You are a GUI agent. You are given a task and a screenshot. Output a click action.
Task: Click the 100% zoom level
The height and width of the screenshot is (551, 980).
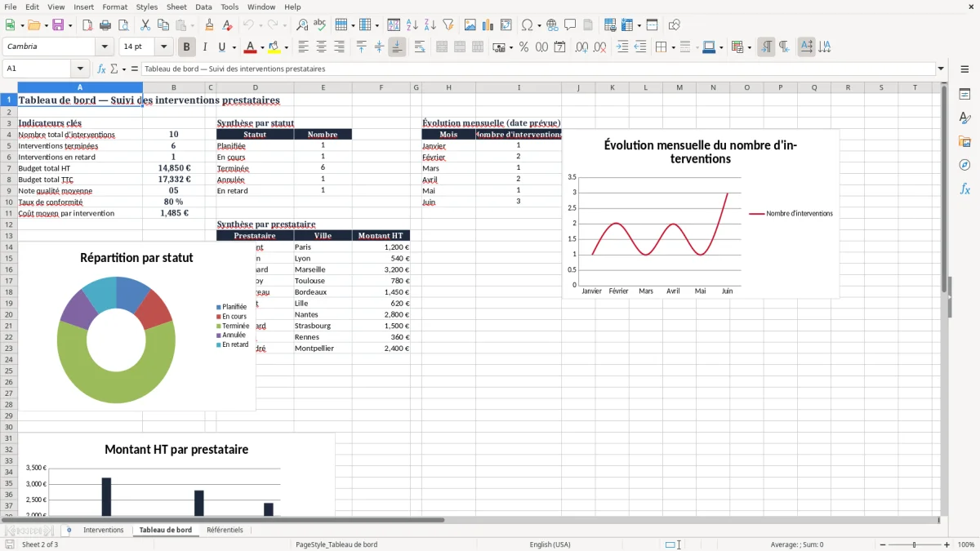click(x=966, y=544)
